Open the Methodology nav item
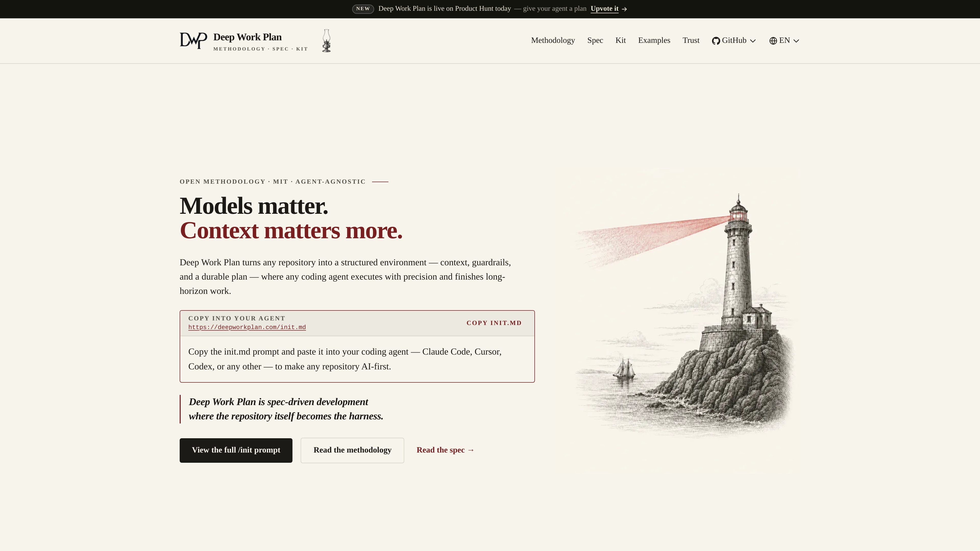This screenshot has width=980, height=551. coord(553,40)
